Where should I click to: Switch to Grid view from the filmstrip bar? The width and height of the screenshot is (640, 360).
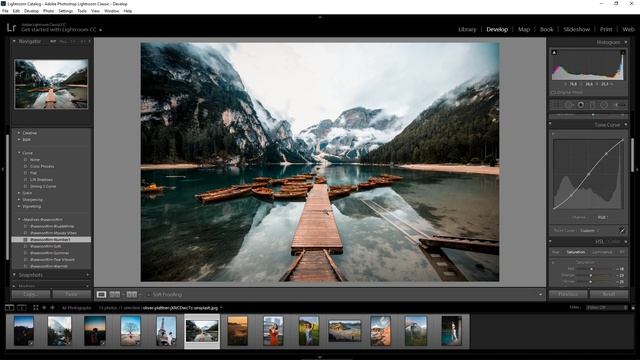[36, 308]
